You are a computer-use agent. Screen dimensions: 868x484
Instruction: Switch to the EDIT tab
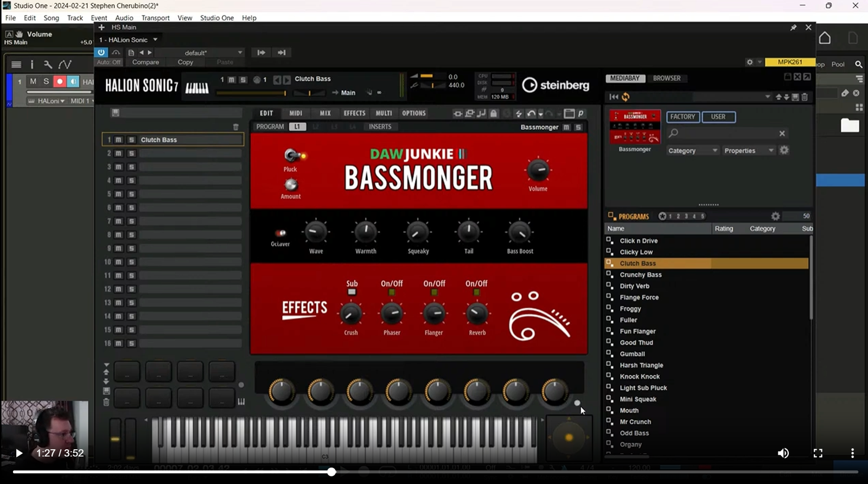[266, 113]
